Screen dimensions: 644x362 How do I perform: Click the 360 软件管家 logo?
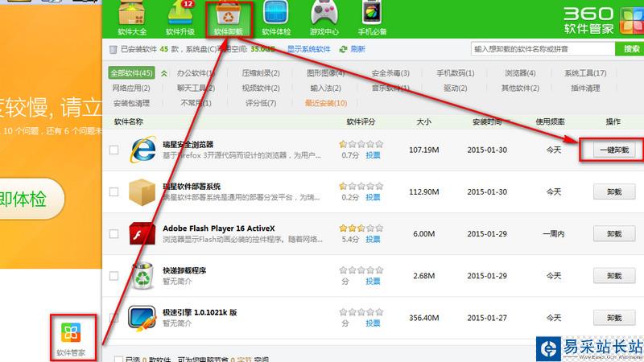(603, 19)
